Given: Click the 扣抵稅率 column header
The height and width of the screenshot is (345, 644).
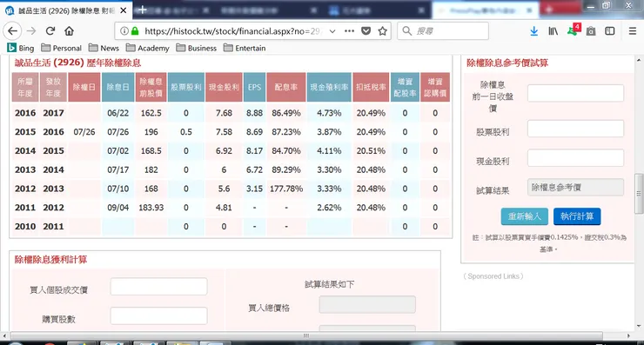Looking at the screenshot, I should click(371, 87).
